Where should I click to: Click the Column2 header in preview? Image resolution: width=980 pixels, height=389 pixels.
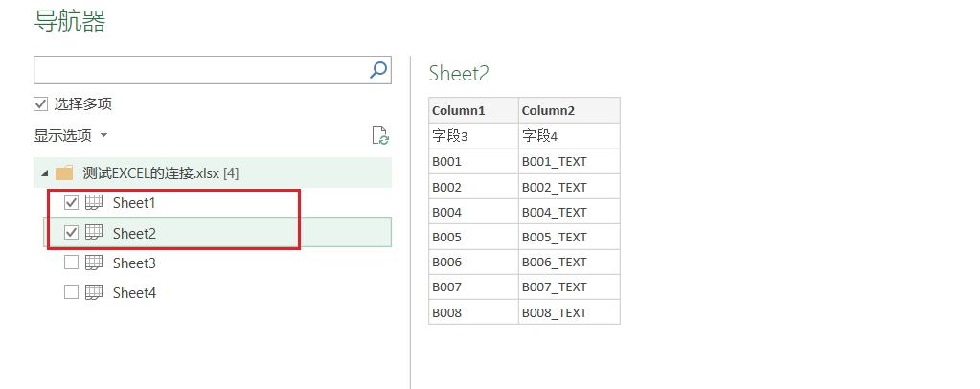click(x=569, y=110)
